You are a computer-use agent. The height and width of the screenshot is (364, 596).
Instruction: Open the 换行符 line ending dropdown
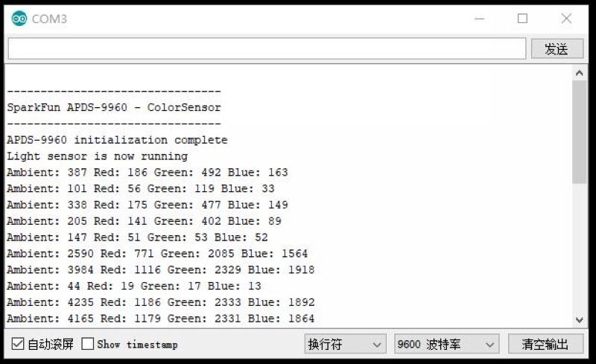point(345,344)
